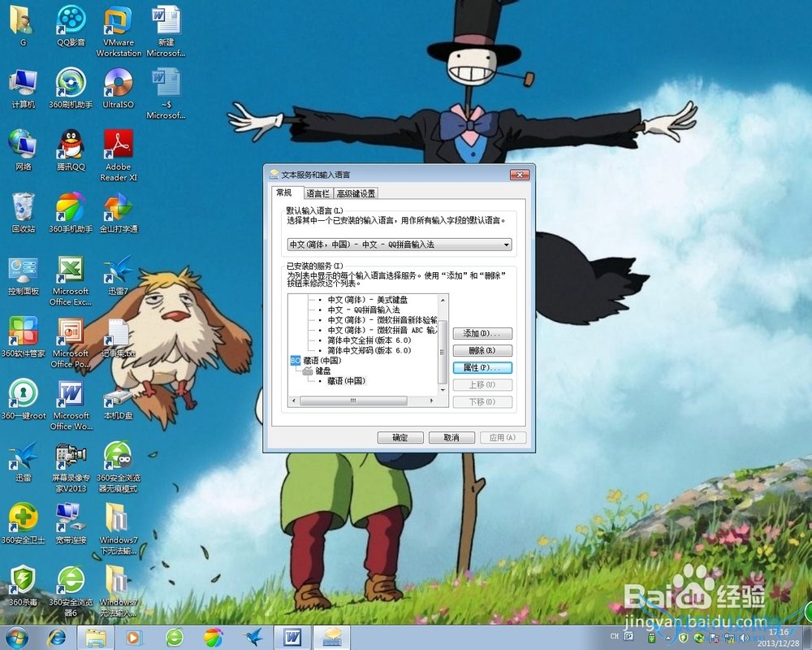Select 微软拼音 ABC input method entry

[382, 330]
